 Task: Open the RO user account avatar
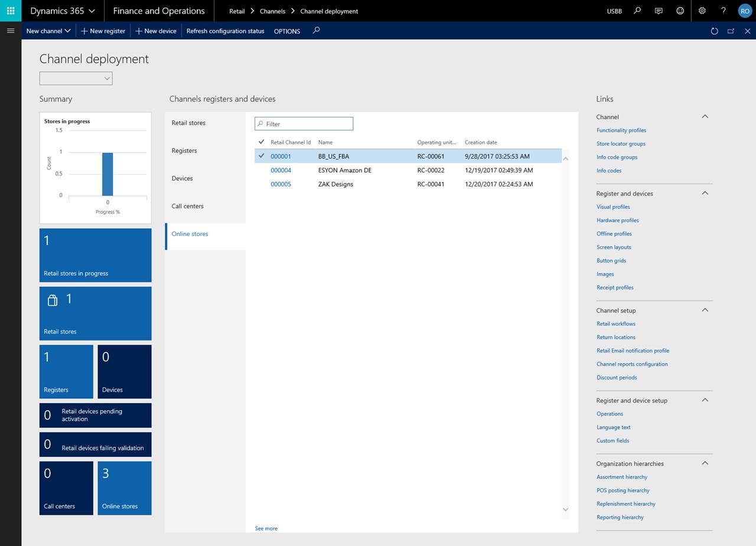coord(744,11)
